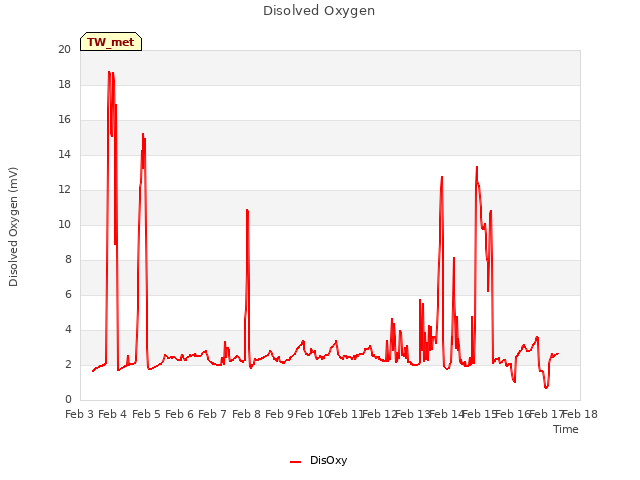640x480 pixels.
Task: Click the Feb 11 tick label
Action: [x=346, y=414]
